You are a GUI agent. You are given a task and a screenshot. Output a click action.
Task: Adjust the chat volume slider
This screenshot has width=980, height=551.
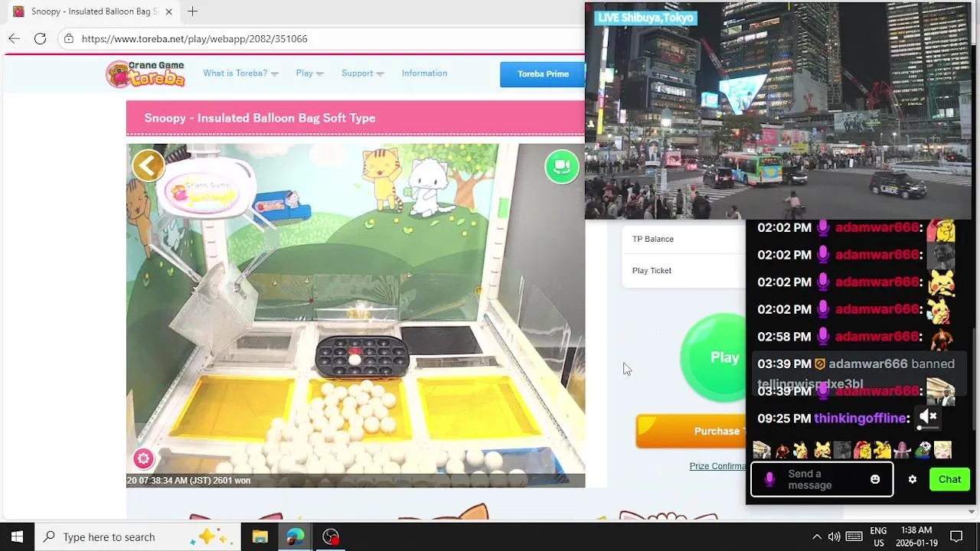point(928,429)
